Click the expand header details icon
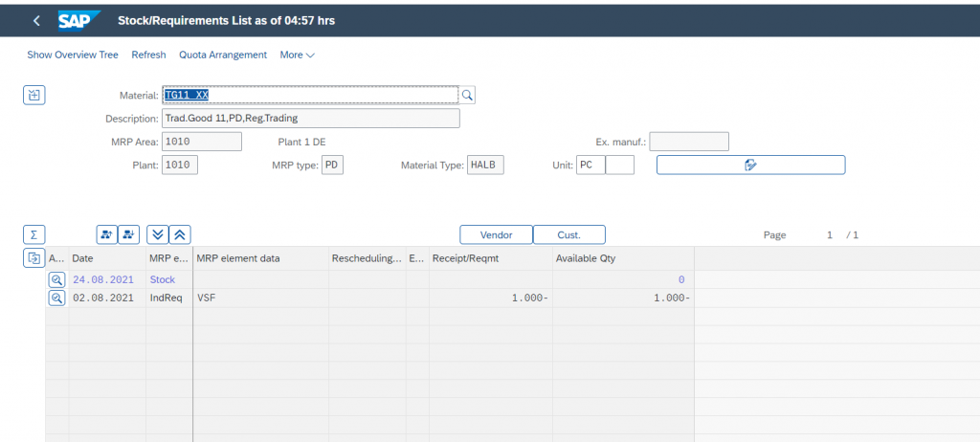The image size is (980, 442). (x=34, y=95)
